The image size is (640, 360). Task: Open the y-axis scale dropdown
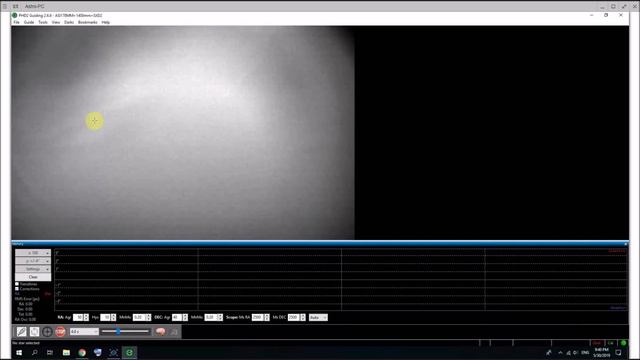(33, 261)
